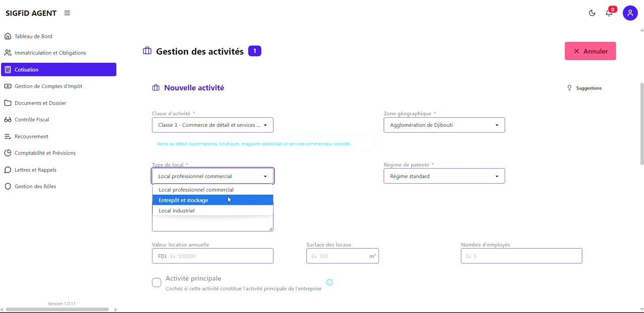Viewport: 644px width, 313px height.
Task: Switch to dark mode moon icon
Action: [x=592, y=13]
